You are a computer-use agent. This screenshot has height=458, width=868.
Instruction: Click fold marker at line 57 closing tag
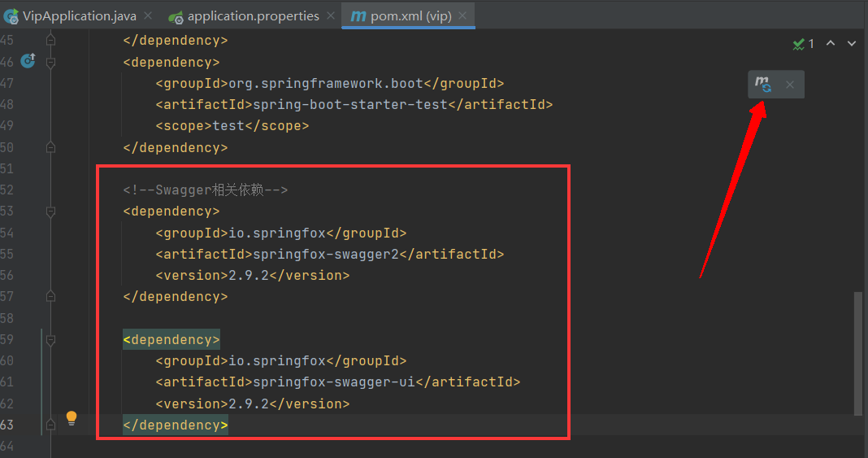click(50, 297)
